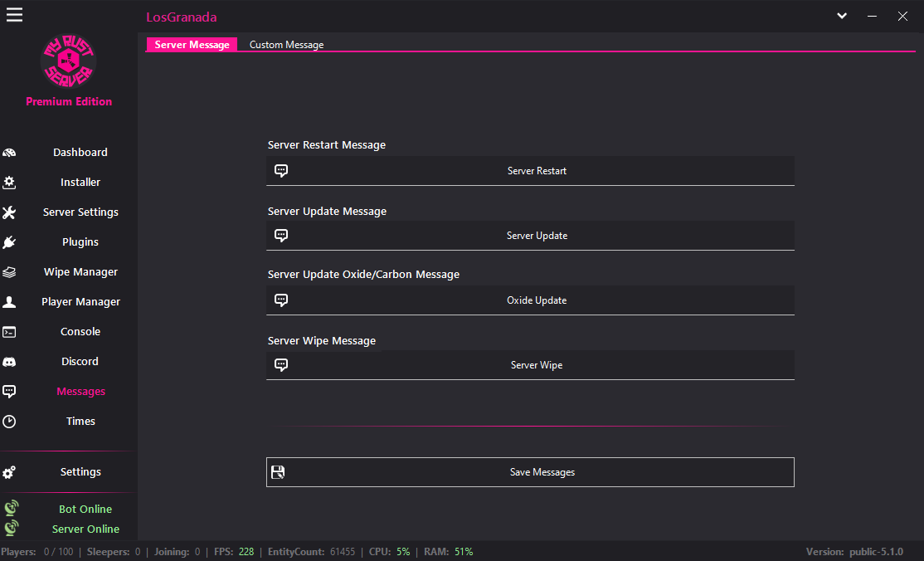Switch to the Custom Message tab
924x561 pixels.
coord(286,44)
